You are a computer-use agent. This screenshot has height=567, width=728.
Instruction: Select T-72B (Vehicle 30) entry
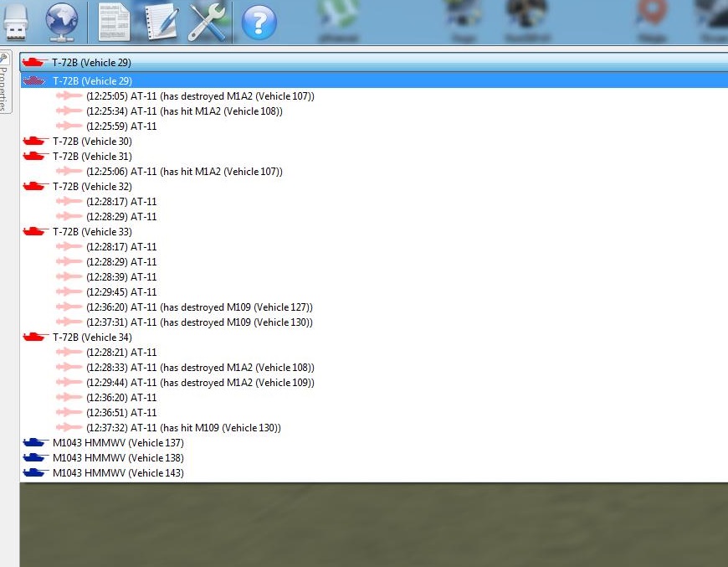(x=92, y=142)
